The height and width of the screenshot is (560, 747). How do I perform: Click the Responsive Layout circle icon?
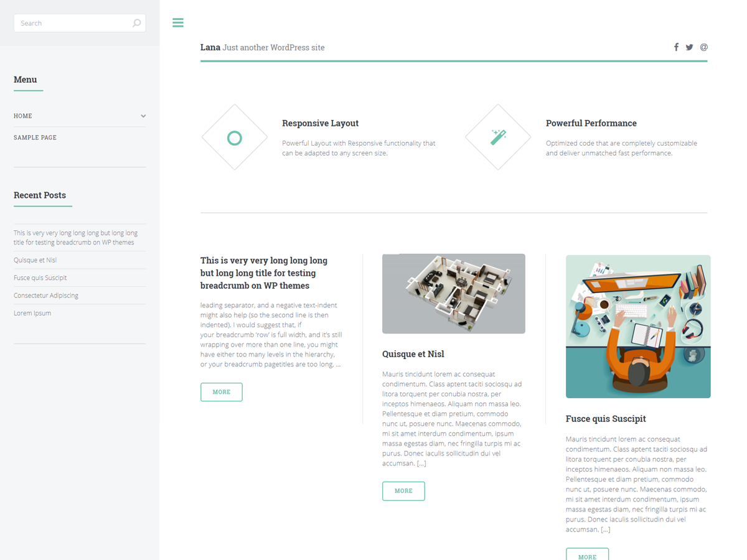click(x=234, y=138)
